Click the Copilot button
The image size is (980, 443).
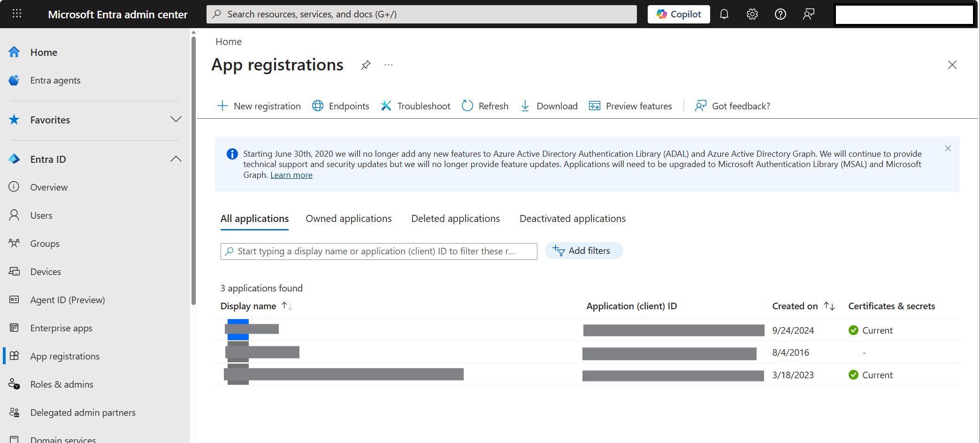[678, 14]
